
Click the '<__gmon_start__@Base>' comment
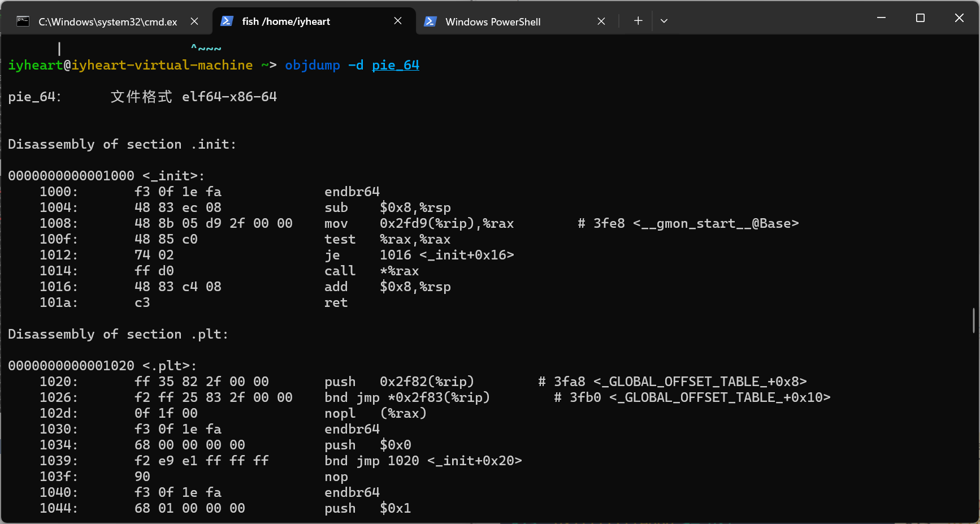click(716, 223)
